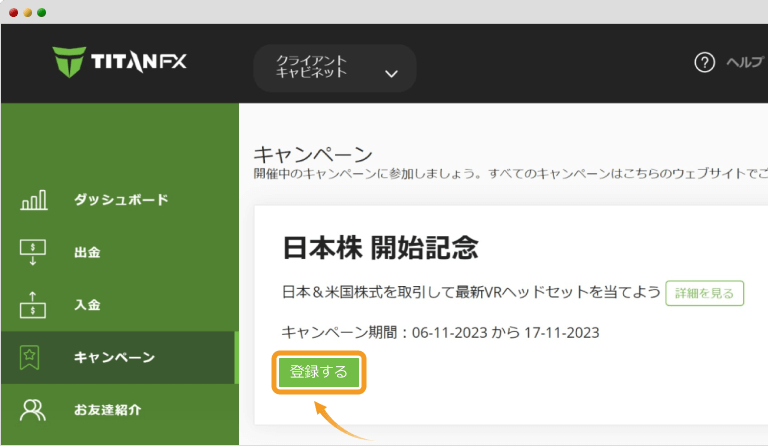Viewport: 768px width, 446px height.
Task: Click the yellow minimize window button
Action: pos(28,13)
